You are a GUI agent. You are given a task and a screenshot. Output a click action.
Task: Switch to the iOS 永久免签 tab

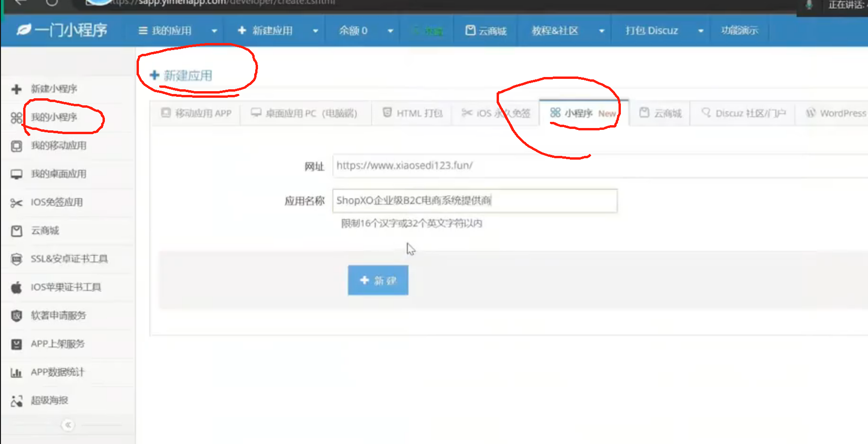pyautogui.click(x=496, y=113)
